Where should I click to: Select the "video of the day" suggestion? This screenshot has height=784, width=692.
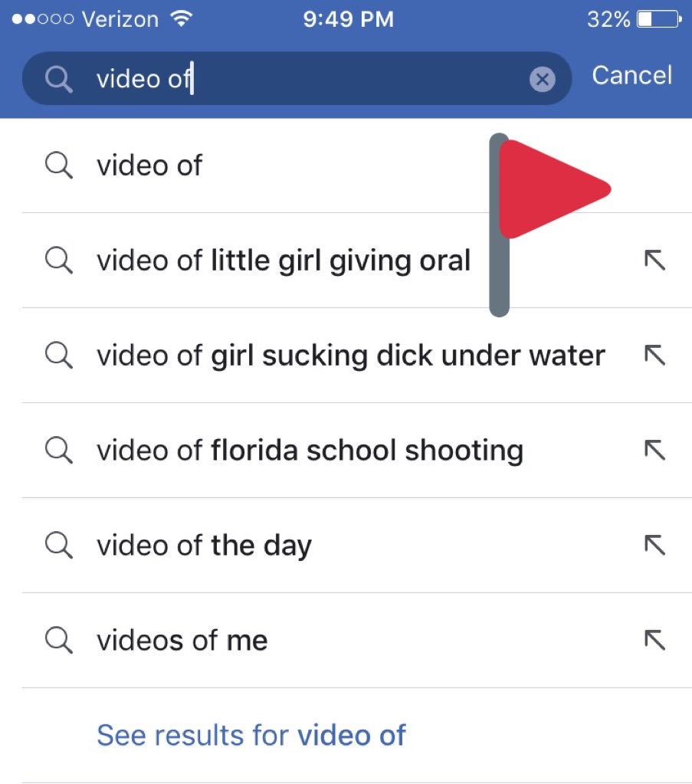pyautogui.click(x=204, y=545)
